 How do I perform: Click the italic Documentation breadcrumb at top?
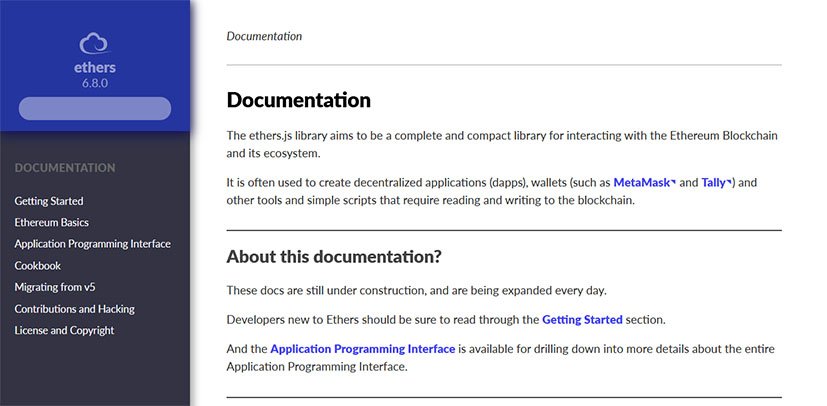264,36
